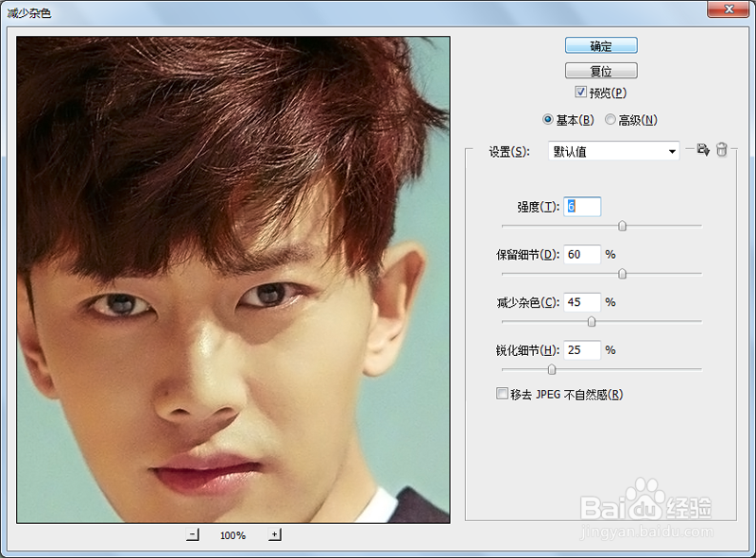The height and width of the screenshot is (558, 756).
Task: Toggle the 预览 preview checkbox
Action: tap(581, 92)
